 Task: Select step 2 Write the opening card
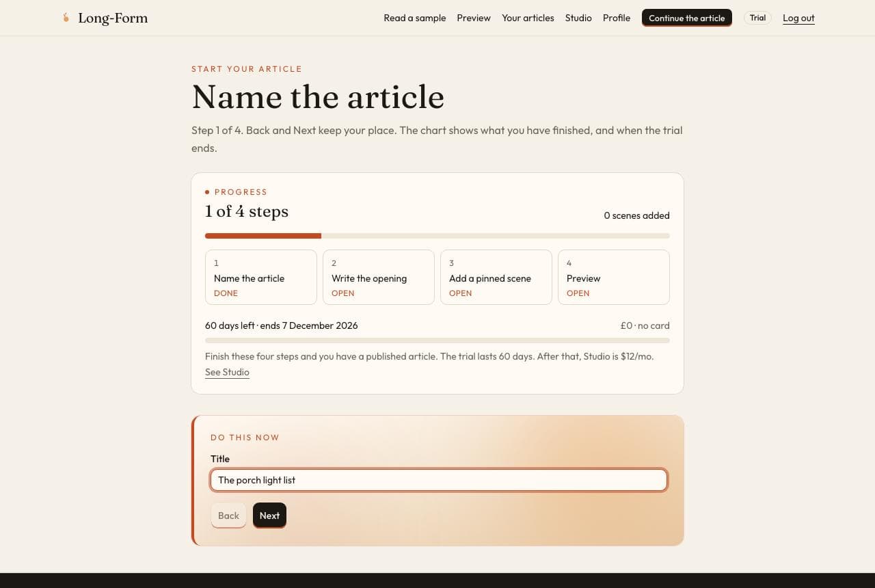coord(379,277)
